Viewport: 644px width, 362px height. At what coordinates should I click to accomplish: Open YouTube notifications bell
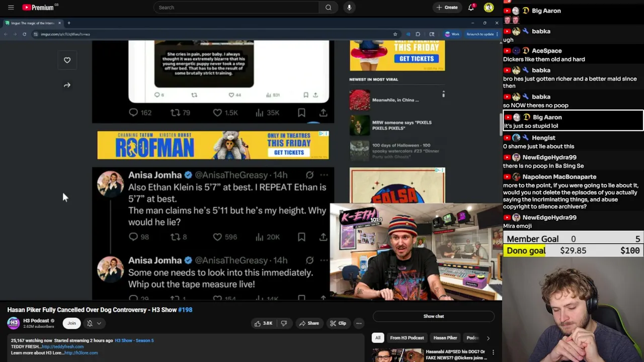(471, 8)
